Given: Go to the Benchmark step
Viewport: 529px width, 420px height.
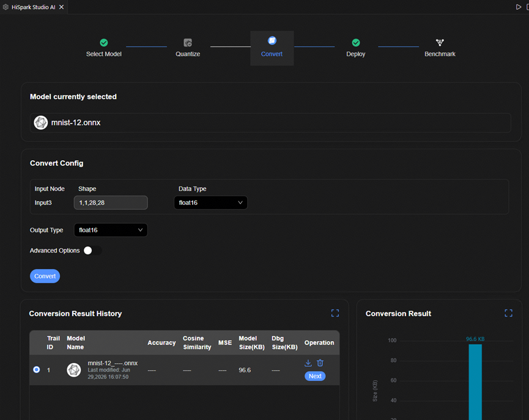Looking at the screenshot, I should click(x=440, y=54).
